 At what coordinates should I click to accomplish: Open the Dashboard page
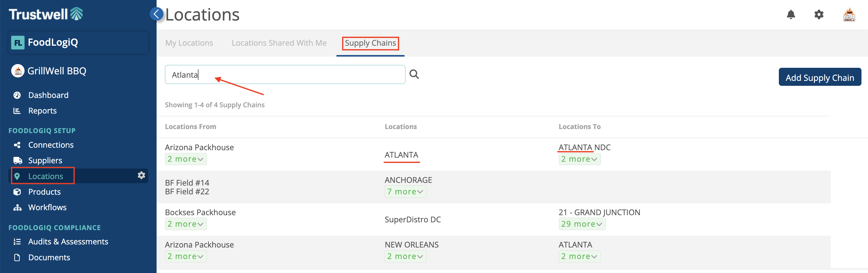48,95
